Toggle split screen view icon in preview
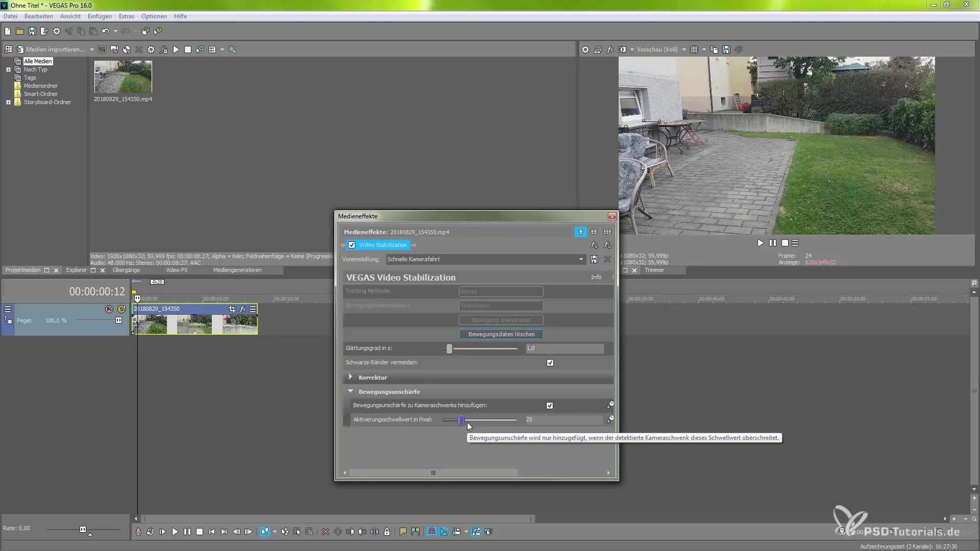 point(622,49)
